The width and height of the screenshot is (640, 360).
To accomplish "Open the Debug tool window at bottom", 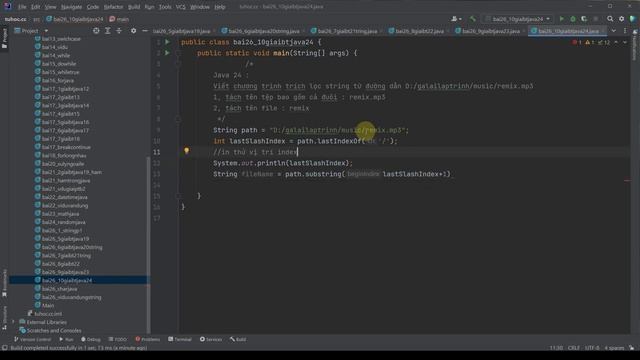I will pyautogui.click(x=91, y=339).
